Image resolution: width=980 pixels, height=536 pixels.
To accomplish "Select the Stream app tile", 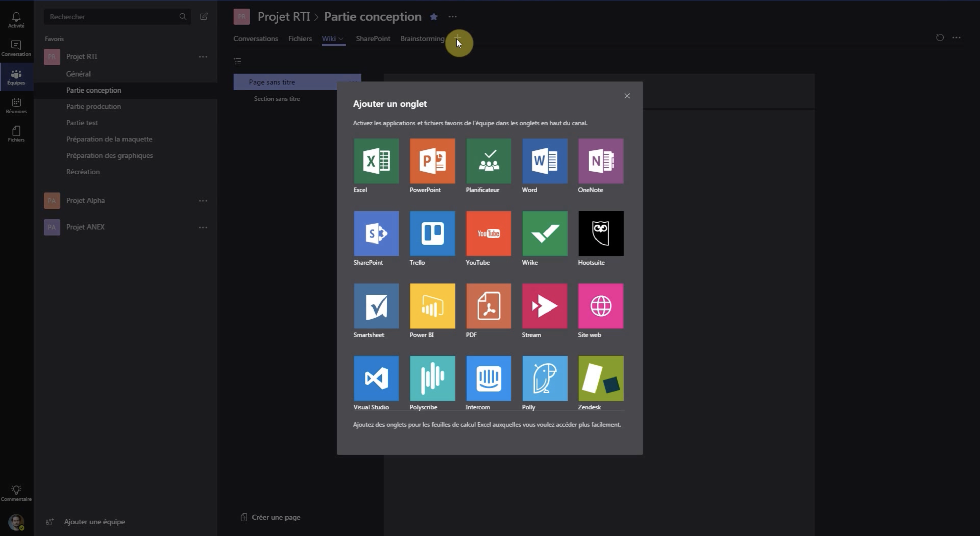I will coord(545,306).
